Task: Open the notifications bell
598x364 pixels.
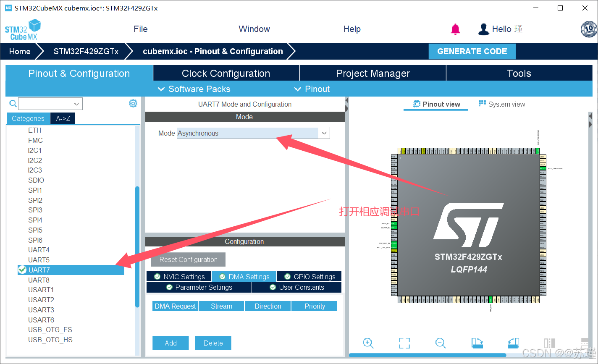Action: tap(455, 29)
